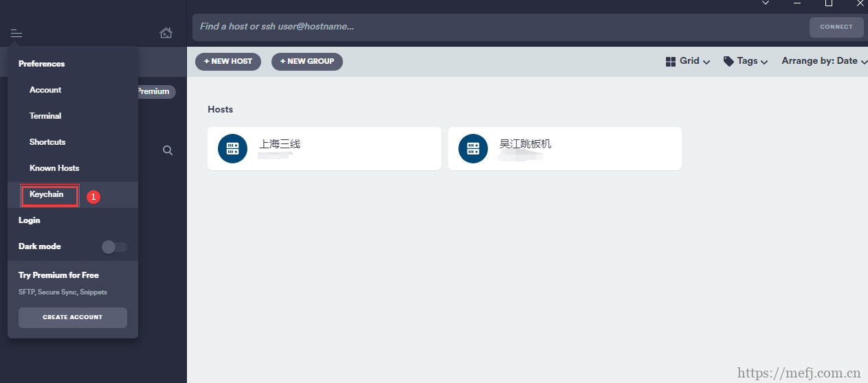
Task: Click the 吴江跳板机 host server icon
Action: pos(473,148)
